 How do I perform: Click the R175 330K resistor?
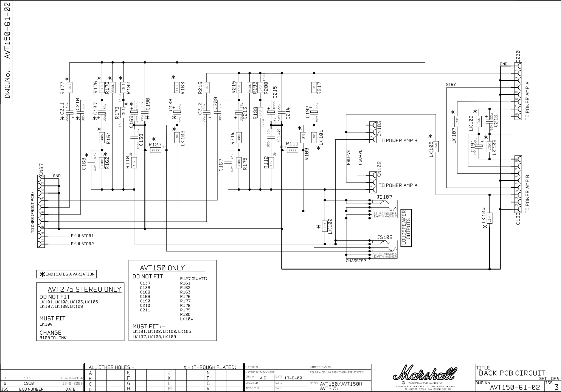pos(239,163)
